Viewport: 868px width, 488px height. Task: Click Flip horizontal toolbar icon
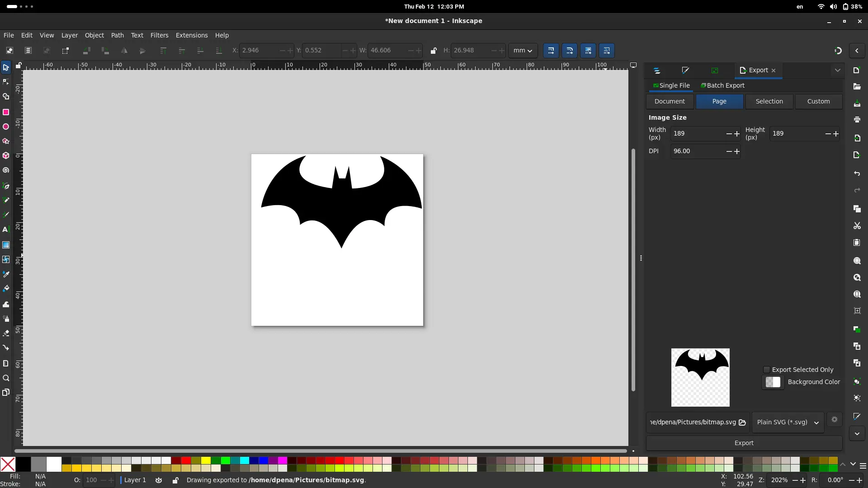point(124,51)
